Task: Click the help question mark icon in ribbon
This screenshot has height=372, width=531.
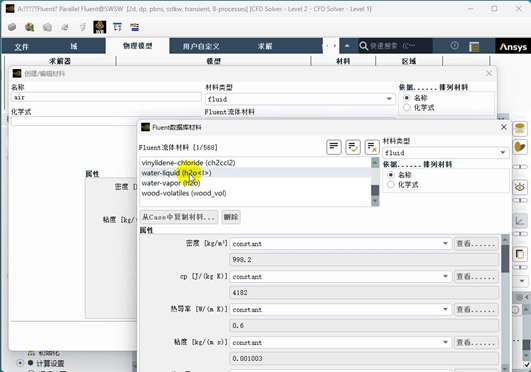Action: [454, 45]
